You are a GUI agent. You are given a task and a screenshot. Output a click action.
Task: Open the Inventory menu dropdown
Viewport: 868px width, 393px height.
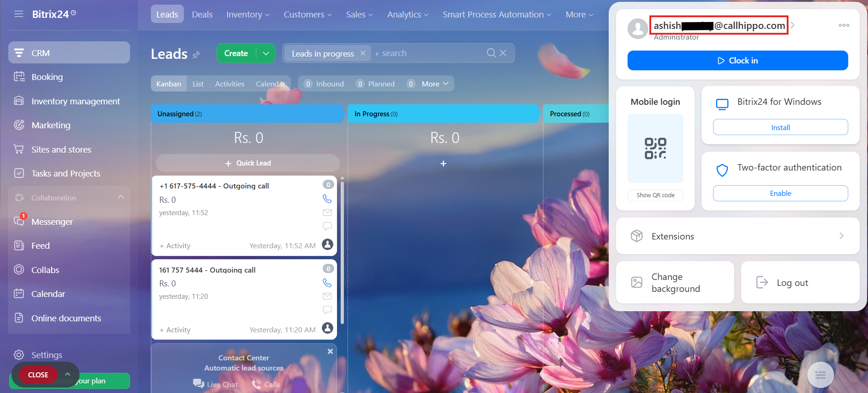[x=248, y=14]
